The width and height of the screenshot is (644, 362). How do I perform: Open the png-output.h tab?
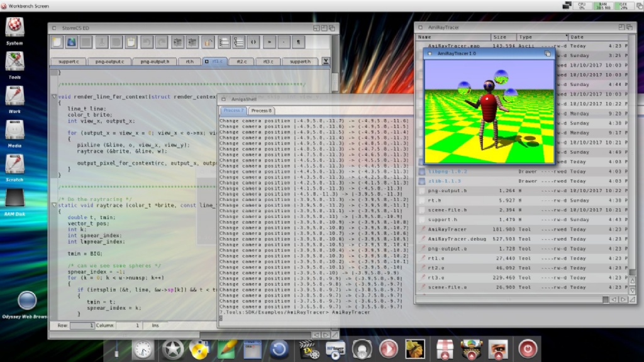pyautogui.click(x=155, y=62)
